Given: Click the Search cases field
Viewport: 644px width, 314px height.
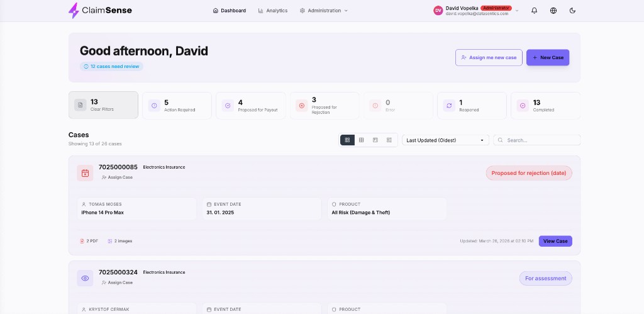Looking at the screenshot, I should tap(537, 140).
